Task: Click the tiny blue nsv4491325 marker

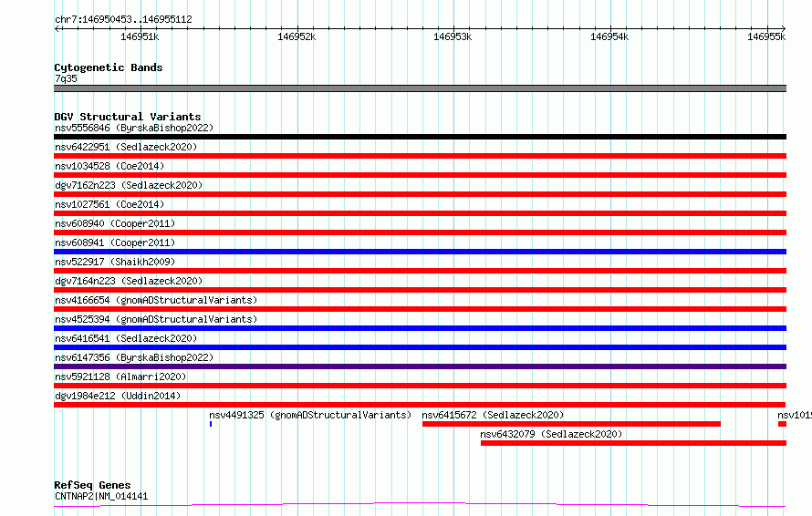Action: (211, 424)
